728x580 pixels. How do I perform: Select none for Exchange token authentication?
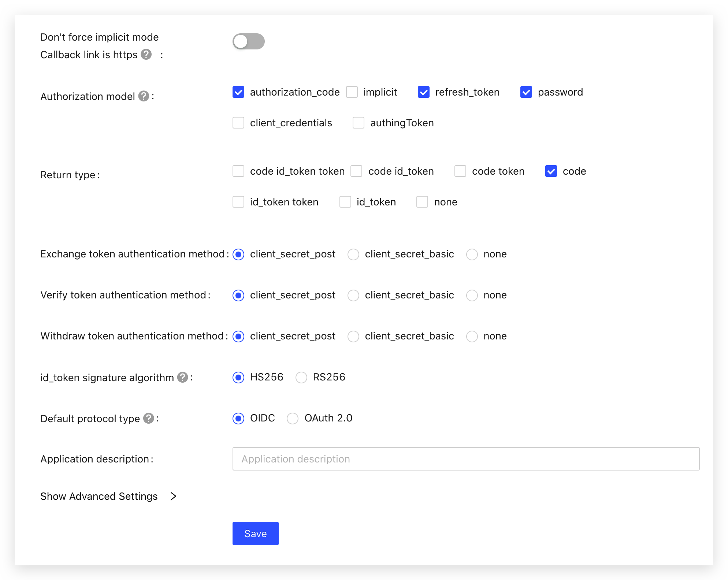coord(472,254)
